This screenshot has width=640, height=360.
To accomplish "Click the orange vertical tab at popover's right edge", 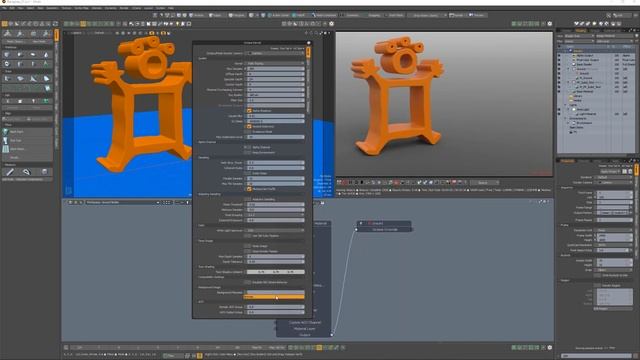I will pyautogui.click(x=308, y=52).
